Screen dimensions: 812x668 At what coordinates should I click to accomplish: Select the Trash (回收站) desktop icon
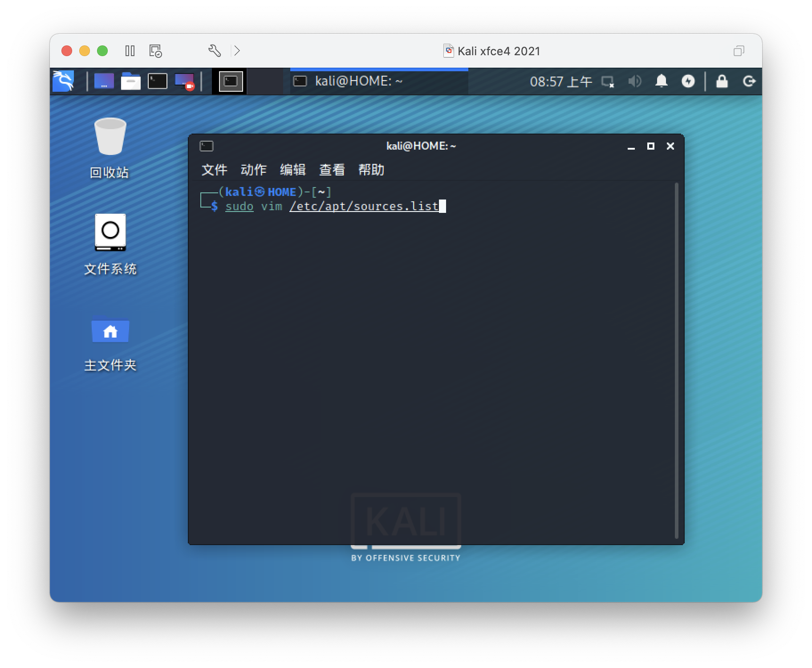[x=110, y=148]
